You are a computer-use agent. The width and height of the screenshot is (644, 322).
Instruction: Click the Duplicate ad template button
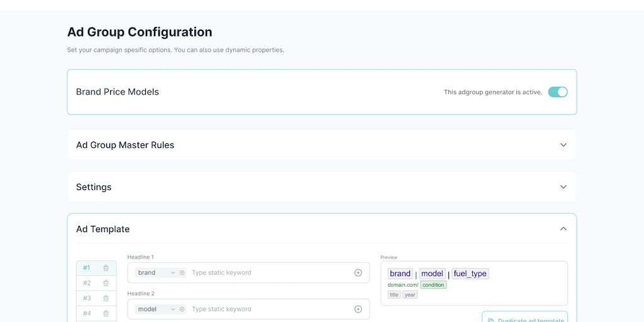pos(525,318)
